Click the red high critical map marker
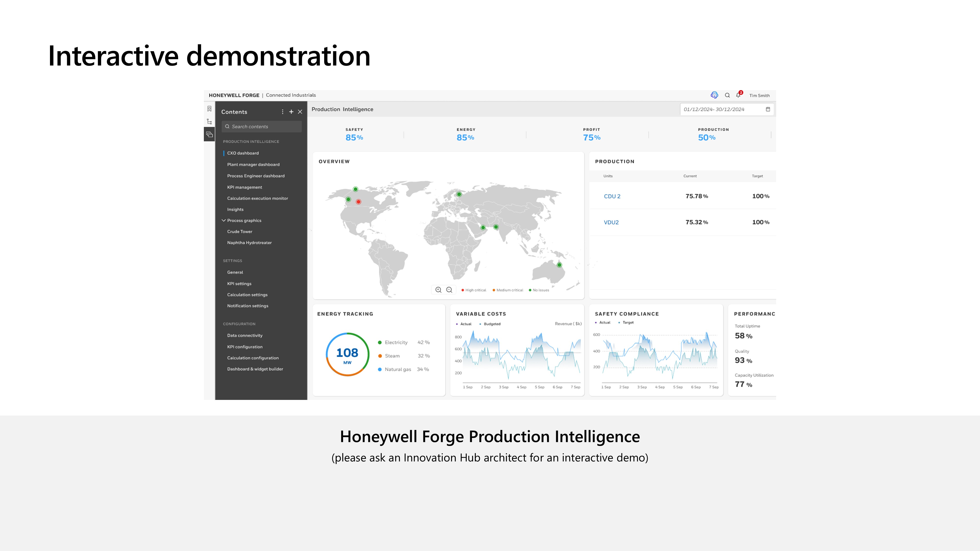Viewport: 980px width, 551px height. coord(358,202)
